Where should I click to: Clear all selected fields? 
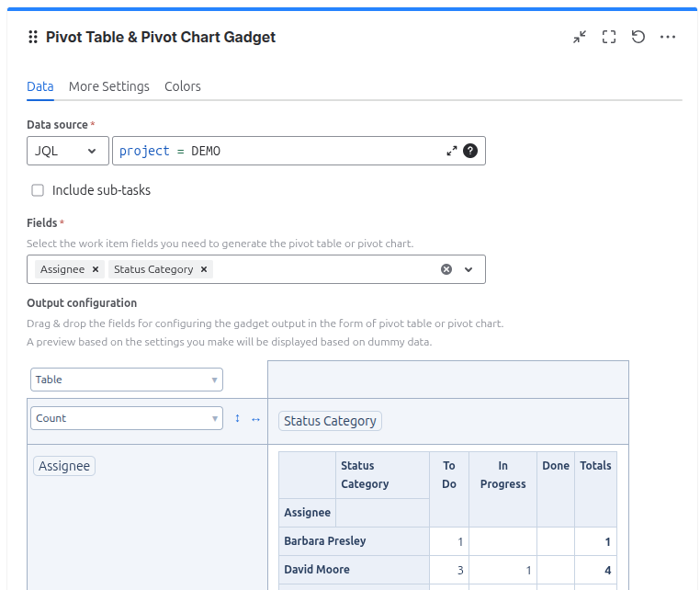(446, 269)
